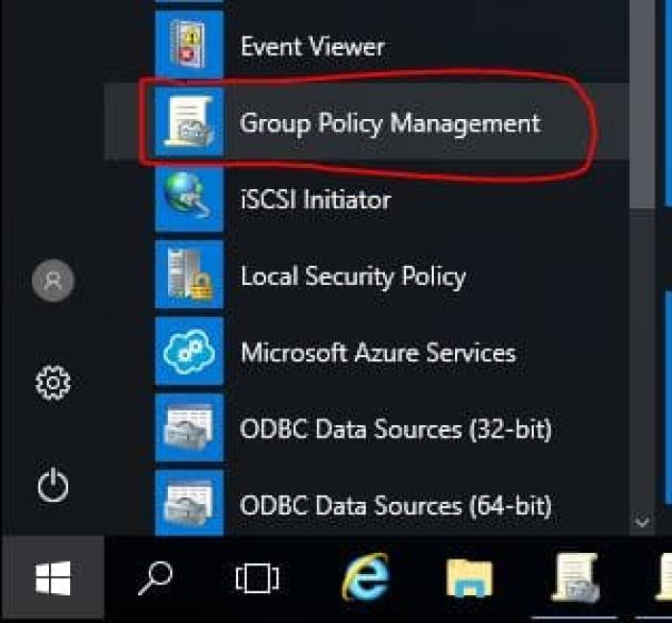The height and width of the screenshot is (623, 672).
Task: Launch Internet Explorer from the taskbar
Action: (x=367, y=577)
